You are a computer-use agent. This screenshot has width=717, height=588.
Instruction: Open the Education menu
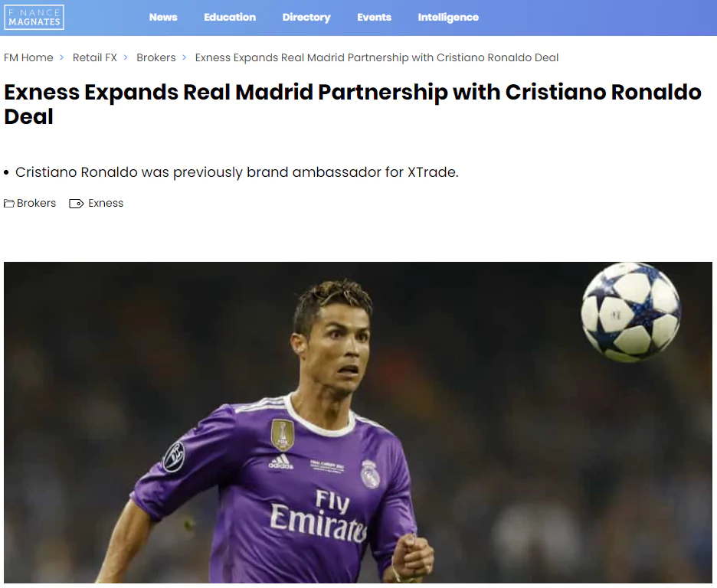230,18
